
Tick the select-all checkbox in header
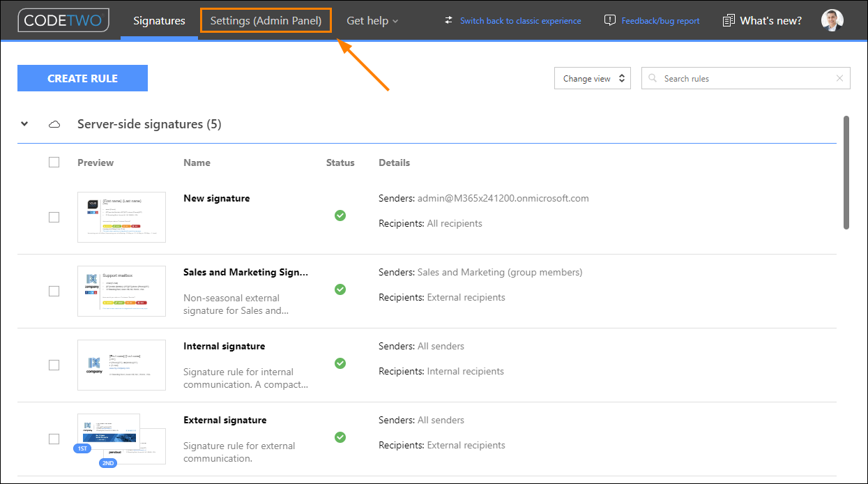click(x=54, y=162)
